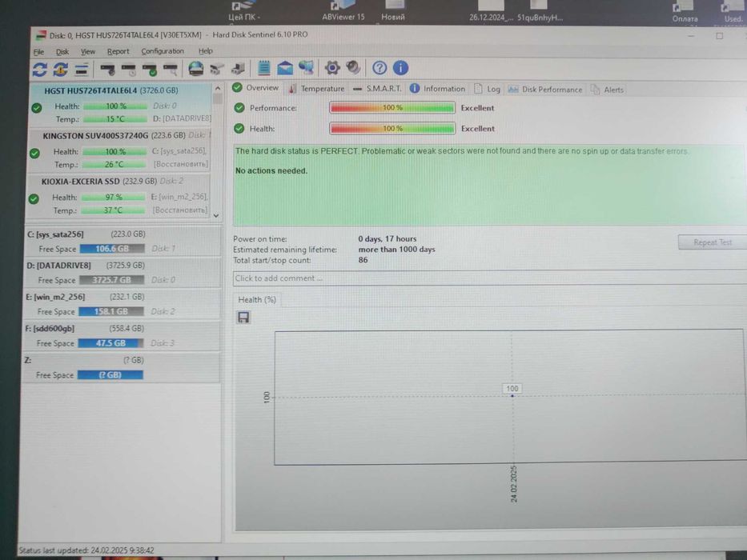Viewport: 747px width, 560px height.
Task: Click the globe over disk toolbar icon
Action: pos(196,69)
